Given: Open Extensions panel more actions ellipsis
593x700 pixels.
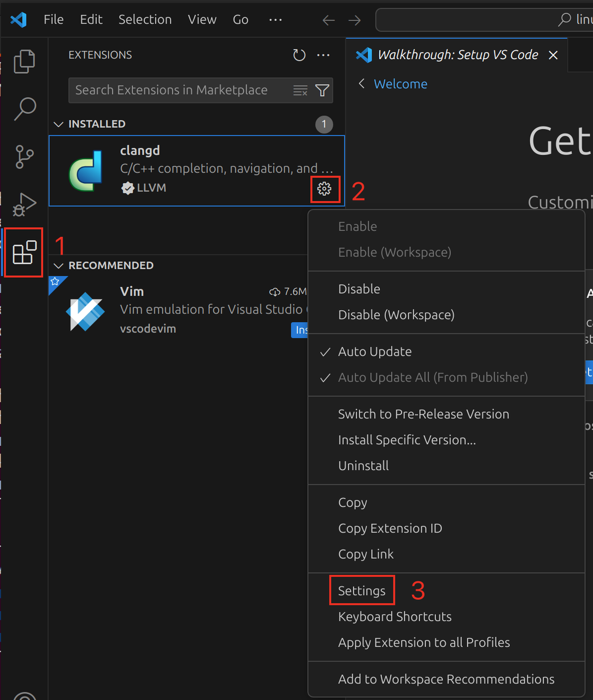Looking at the screenshot, I should (324, 55).
